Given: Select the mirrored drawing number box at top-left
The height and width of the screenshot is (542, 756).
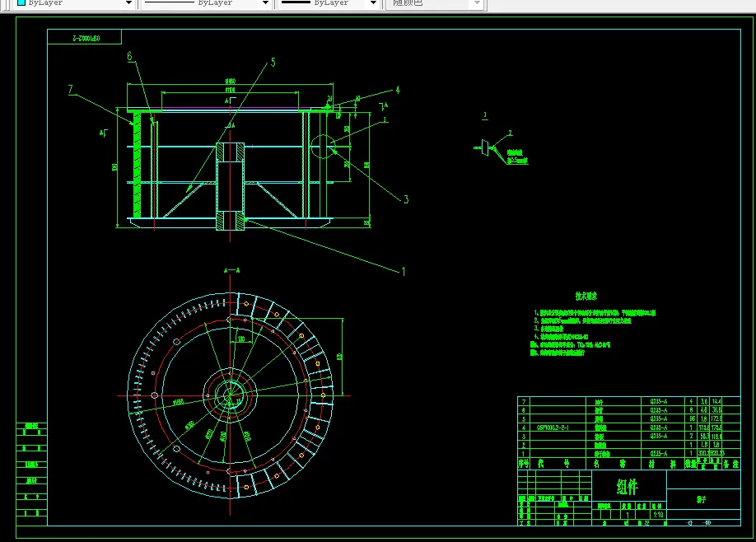Looking at the screenshot, I should [84, 37].
